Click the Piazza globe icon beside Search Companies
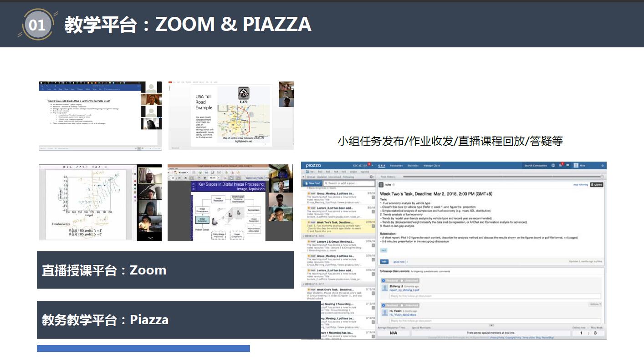 click(x=553, y=165)
